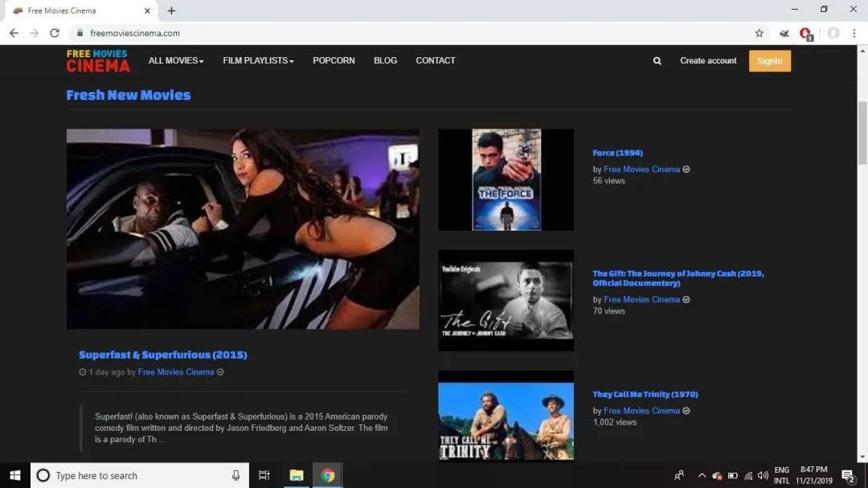Image resolution: width=868 pixels, height=488 pixels.
Task: Open the They Call Me Trinity thumbnail
Action: 506,416
